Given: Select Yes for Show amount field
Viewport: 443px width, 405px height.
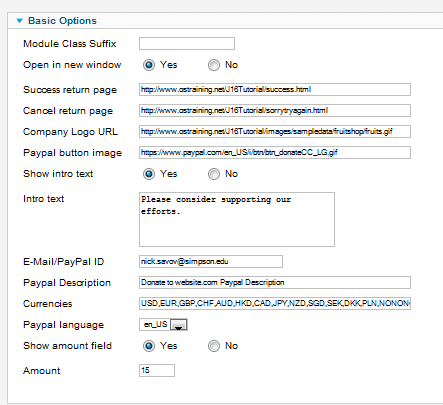Looking at the screenshot, I should pyautogui.click(x=149, y=346).
